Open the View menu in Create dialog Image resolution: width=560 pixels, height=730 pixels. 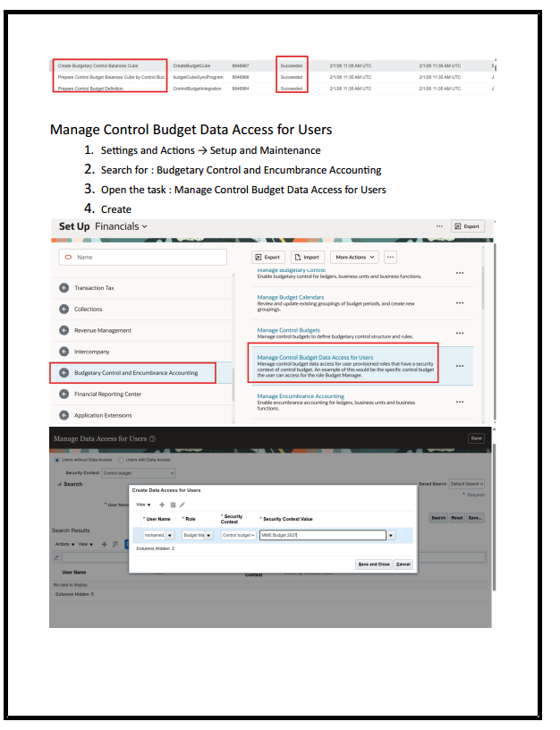143,505
